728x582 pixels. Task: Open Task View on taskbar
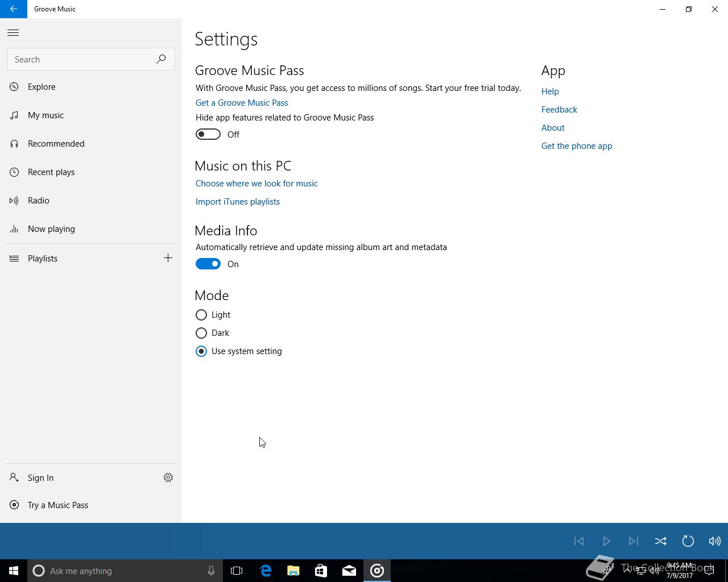click(x=237, y=571)
